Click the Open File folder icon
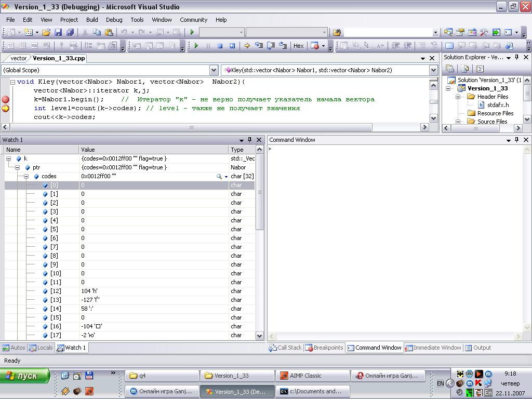 click(x=46, y=32)
